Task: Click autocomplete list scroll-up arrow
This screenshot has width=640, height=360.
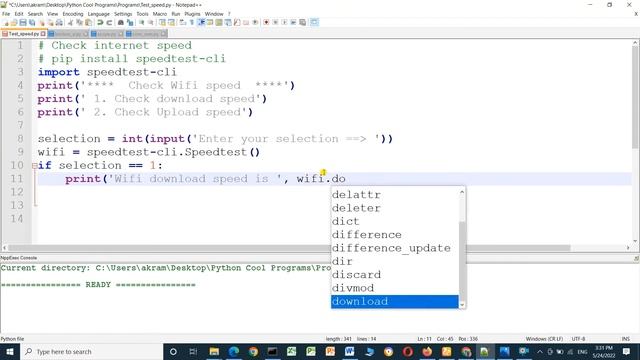Action: [x=462, y=192]
